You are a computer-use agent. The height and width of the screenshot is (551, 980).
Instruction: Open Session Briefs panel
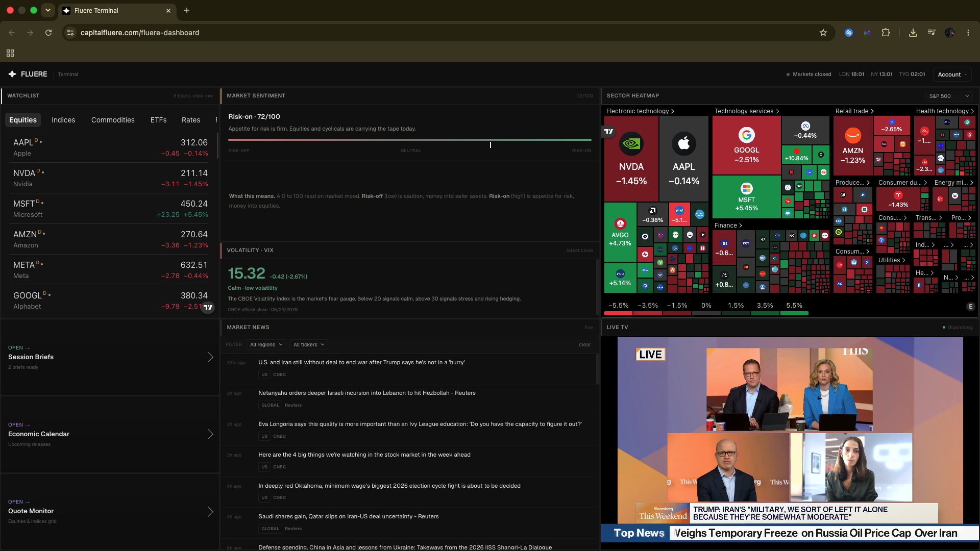click(110, 357)
